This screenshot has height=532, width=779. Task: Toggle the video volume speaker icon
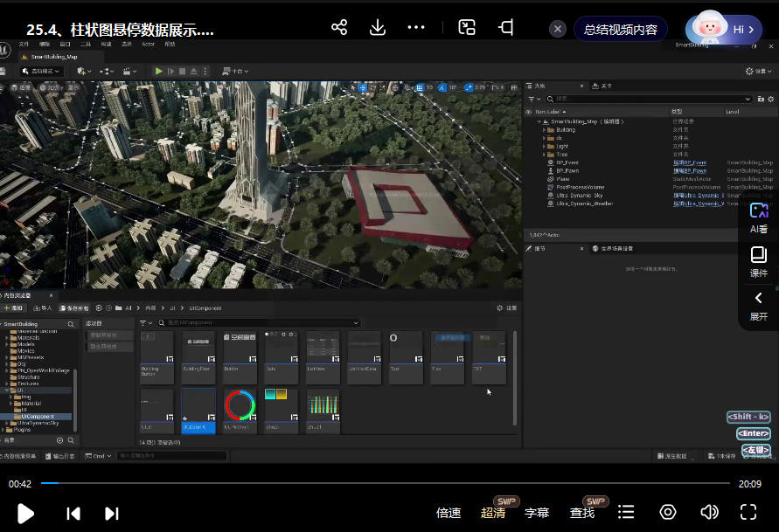[709, 513]
